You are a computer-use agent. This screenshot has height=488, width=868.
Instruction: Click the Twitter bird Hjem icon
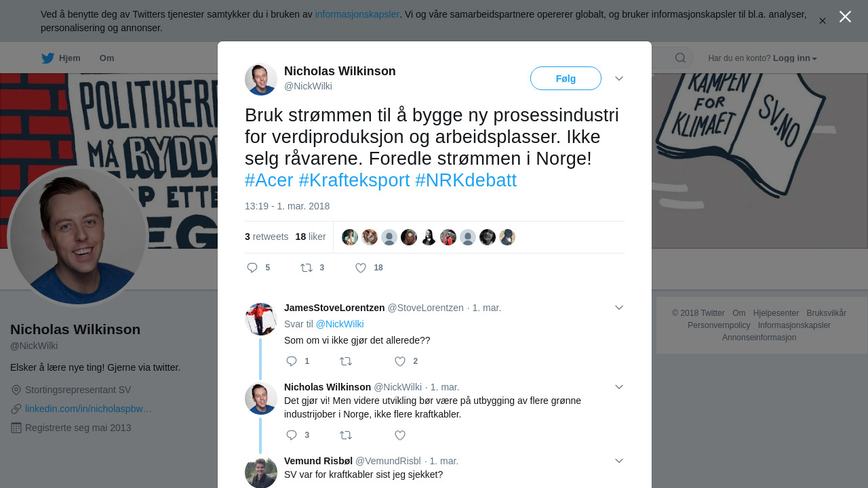click(47, 58)
